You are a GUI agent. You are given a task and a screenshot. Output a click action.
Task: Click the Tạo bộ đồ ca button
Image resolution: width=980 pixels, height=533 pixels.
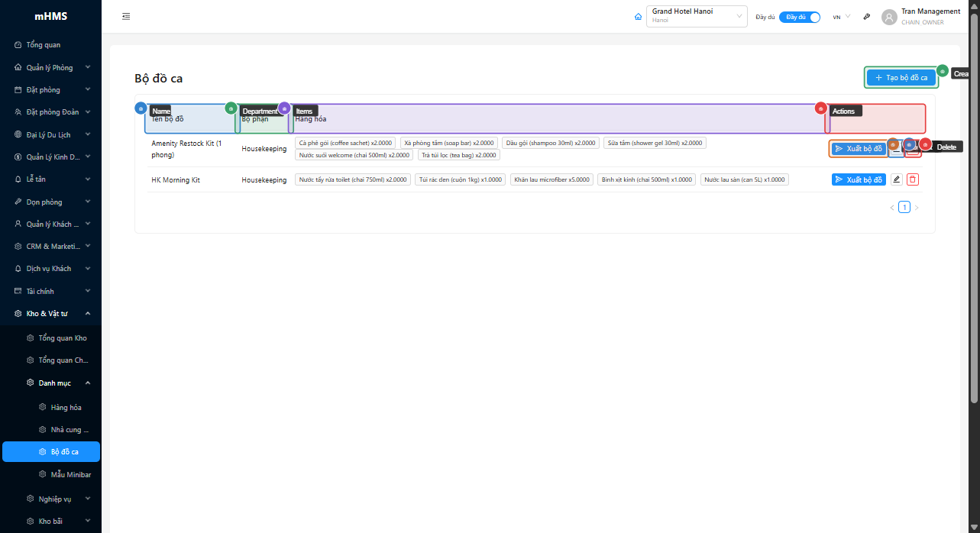(x=901, y=78)
